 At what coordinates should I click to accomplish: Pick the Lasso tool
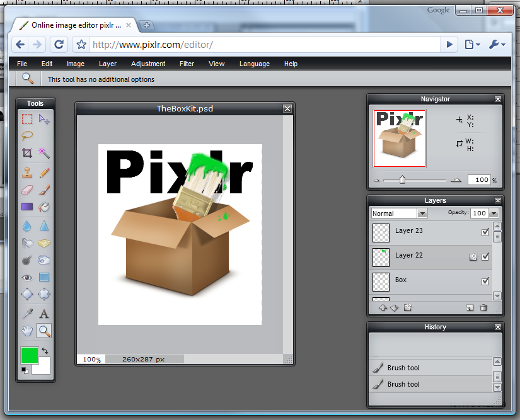(x=27, y=135)
